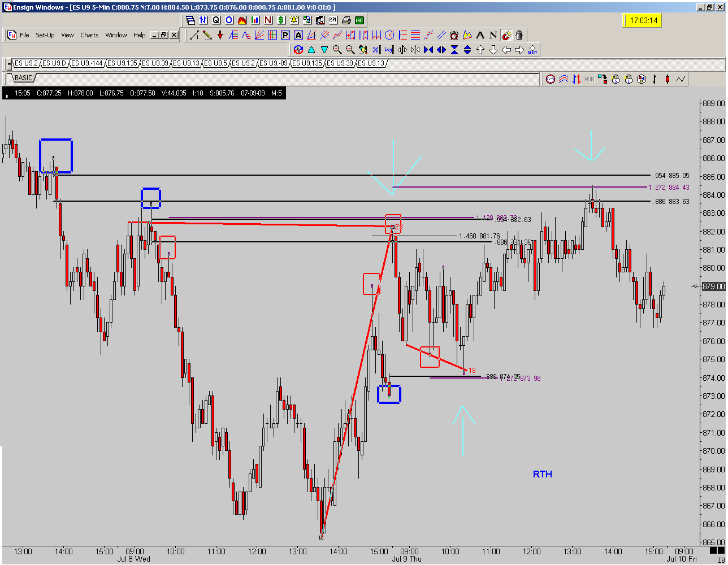Click the red down-arrow drawing tool
This screenshot has width=728, height=565.
pos(220,35)
